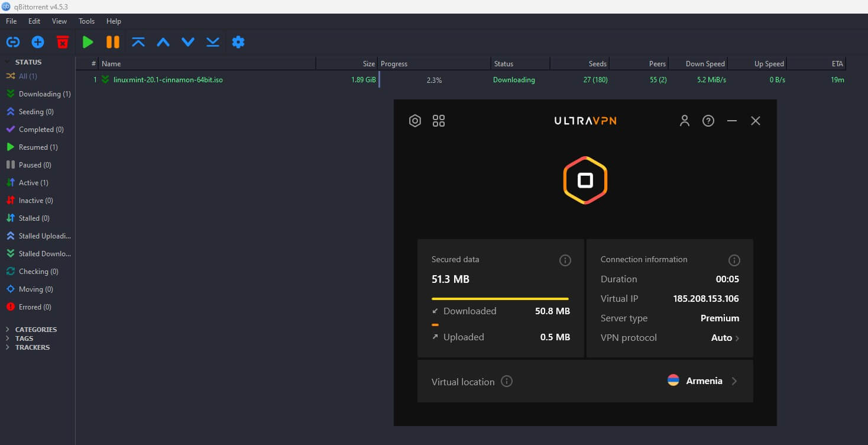Click the Secured data info icon

click(565, 260)
